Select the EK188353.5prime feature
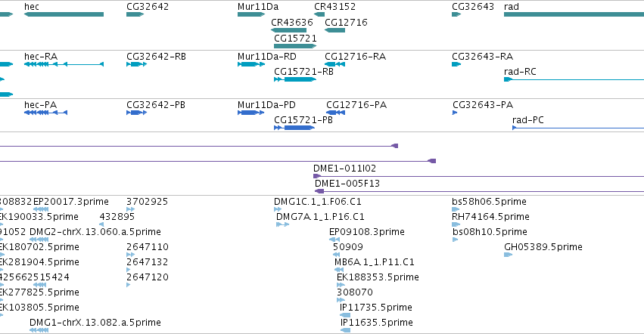 (341, 285)
